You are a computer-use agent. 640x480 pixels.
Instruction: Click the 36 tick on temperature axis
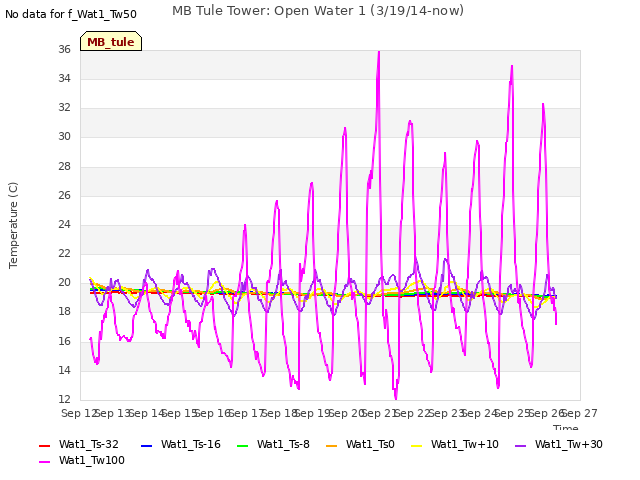(64, 49)
